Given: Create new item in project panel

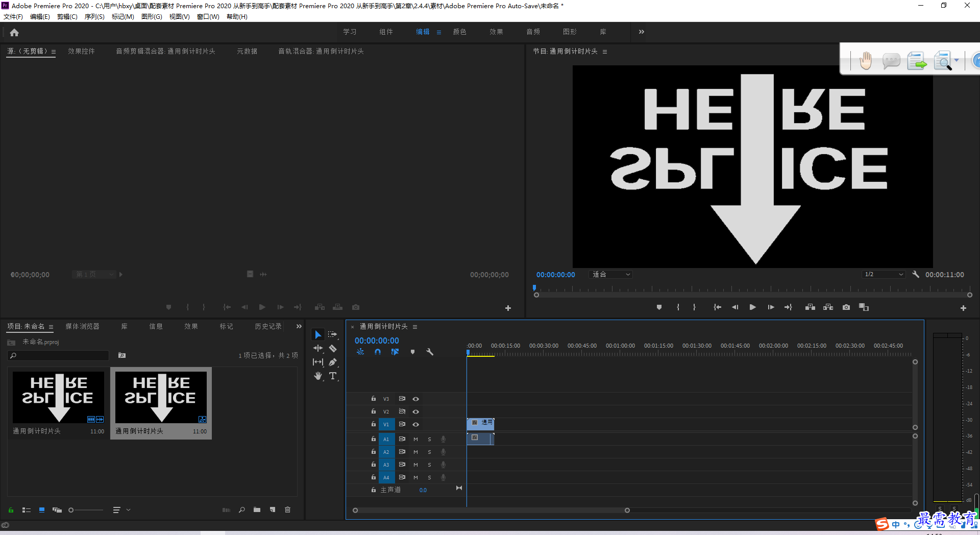Looking at the screenshot, I should point(273,510).
